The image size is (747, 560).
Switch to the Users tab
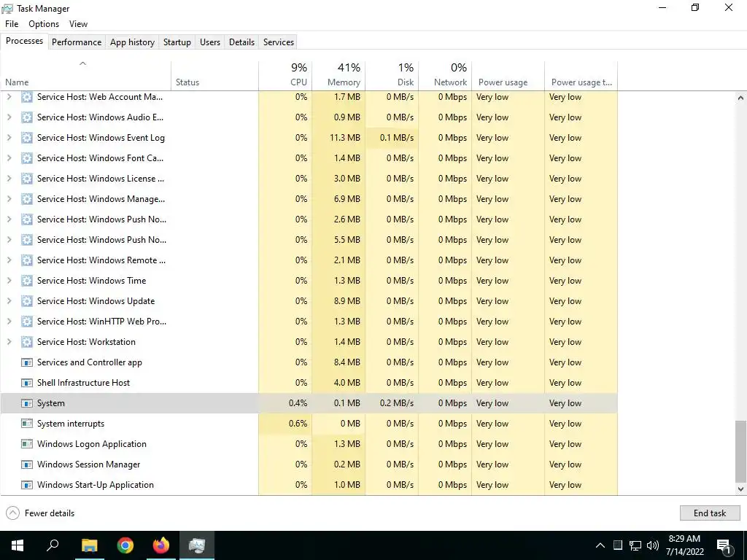pos(210,42)
